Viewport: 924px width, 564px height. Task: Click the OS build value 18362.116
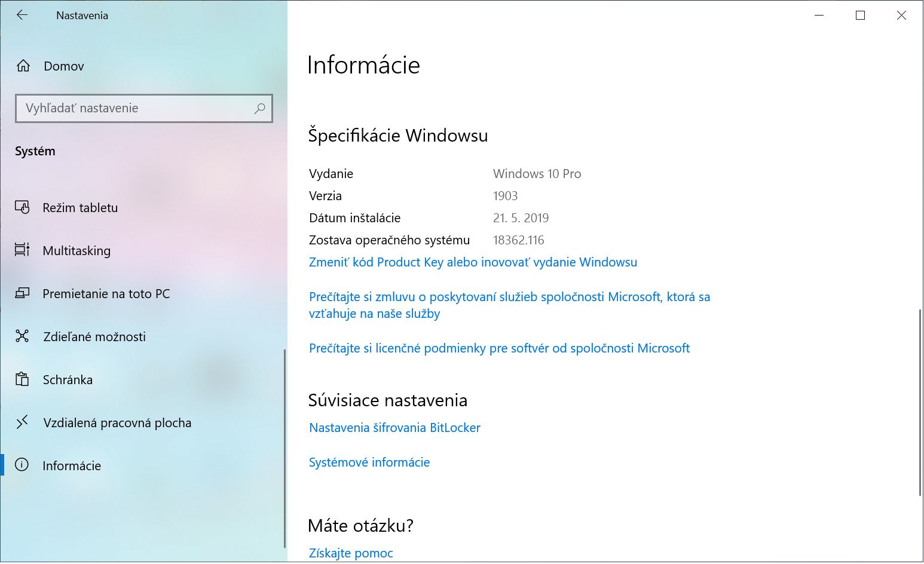(x=518, y=240)
